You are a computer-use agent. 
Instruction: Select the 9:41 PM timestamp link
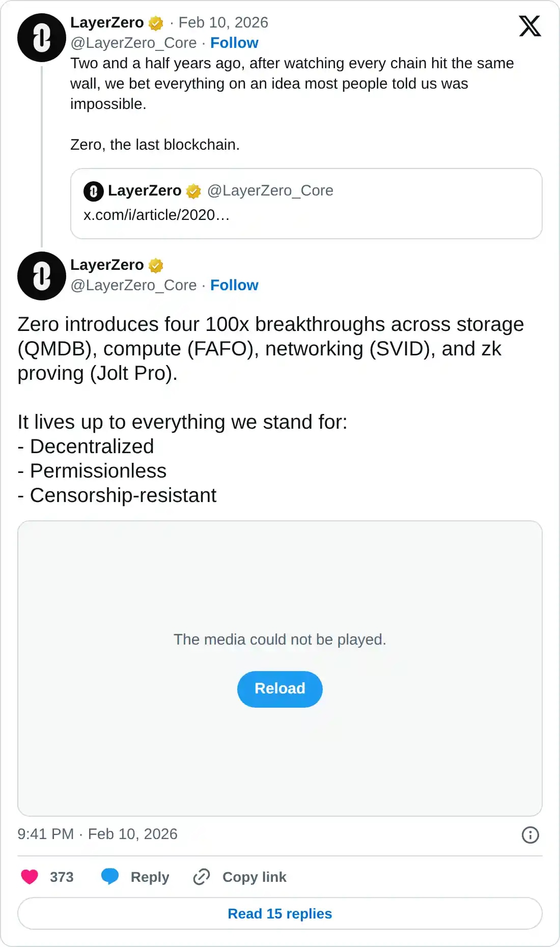click(x=47, y=834)
